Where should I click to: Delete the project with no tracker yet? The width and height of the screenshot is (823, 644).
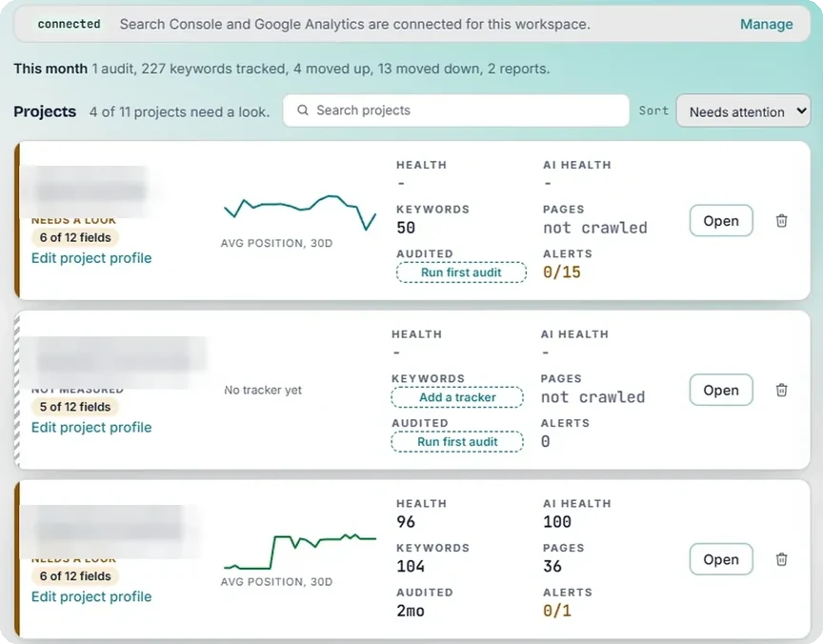pos(781,390)
